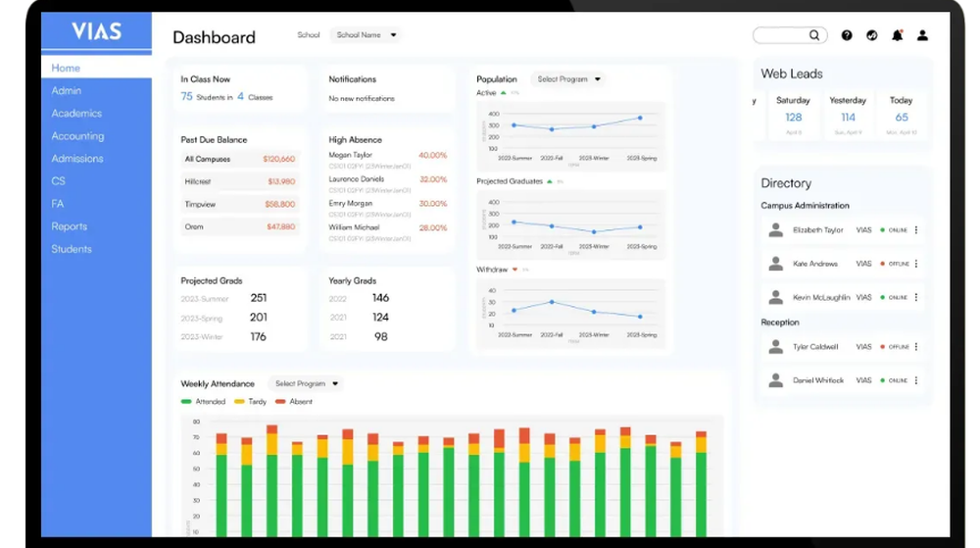Open Weekly Attendance Select Program dropdown

click(306, 383)
